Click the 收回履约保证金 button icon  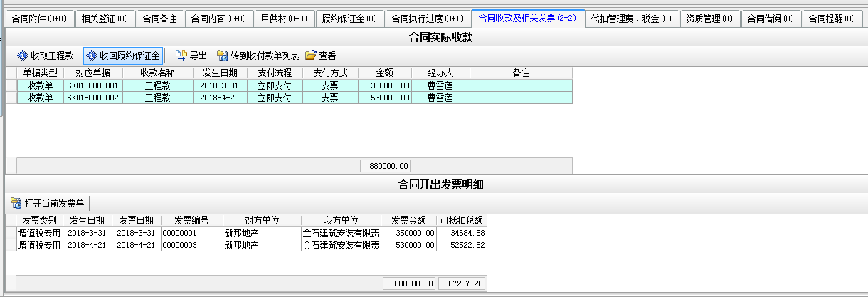pyautogui.click(x=91, y=56)
